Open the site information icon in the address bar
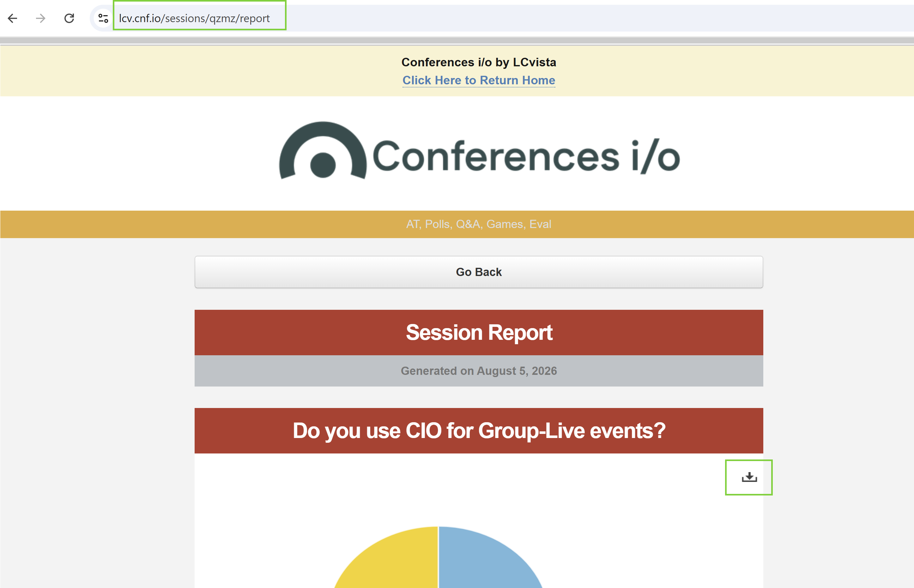 pos(103,18)
